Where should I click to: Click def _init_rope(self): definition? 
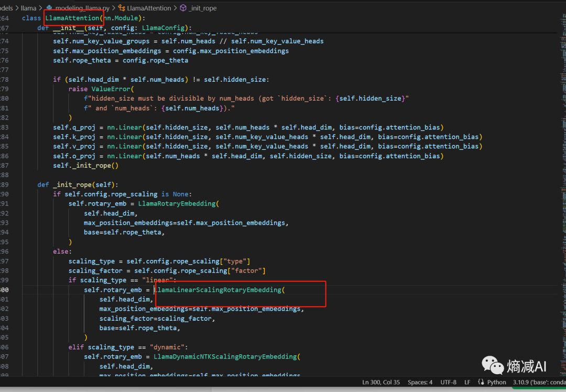click(78, 184)
